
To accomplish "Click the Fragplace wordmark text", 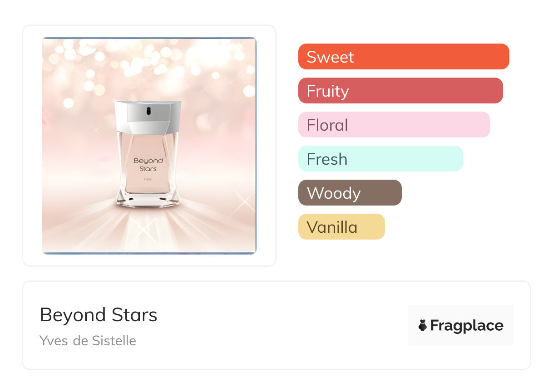I will pyautogui.click(x=467, y=326).
